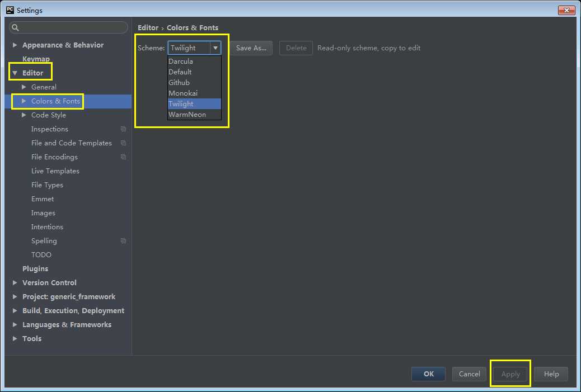Expand Languages & Frameworks section
This screenshot has width=581, height=392.
coord(15,325)
